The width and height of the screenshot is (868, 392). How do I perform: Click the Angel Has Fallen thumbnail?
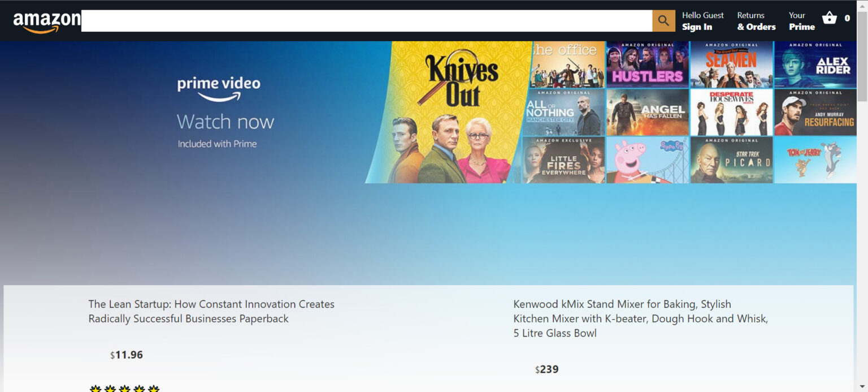(647, 112)
